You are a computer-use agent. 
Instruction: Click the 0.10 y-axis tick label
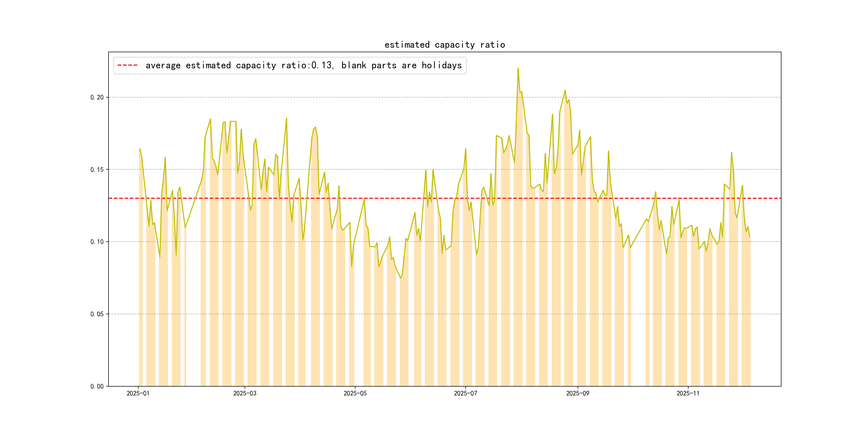click(97, 242)
